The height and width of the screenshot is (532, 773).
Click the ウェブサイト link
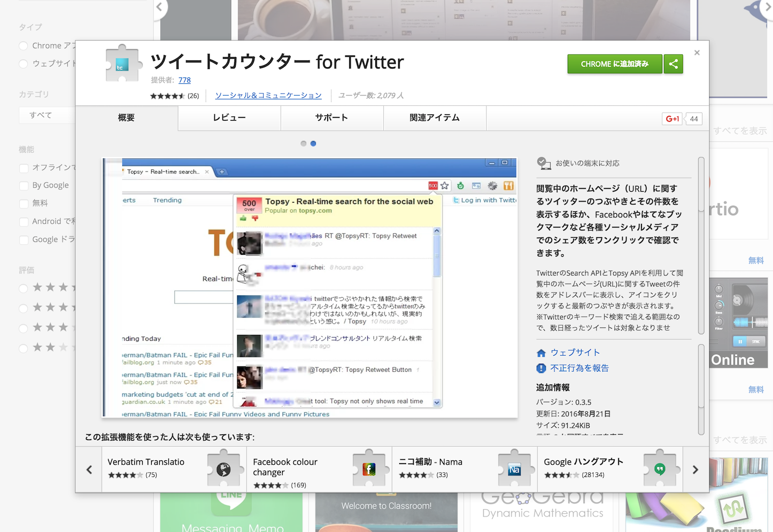point(575,353)
